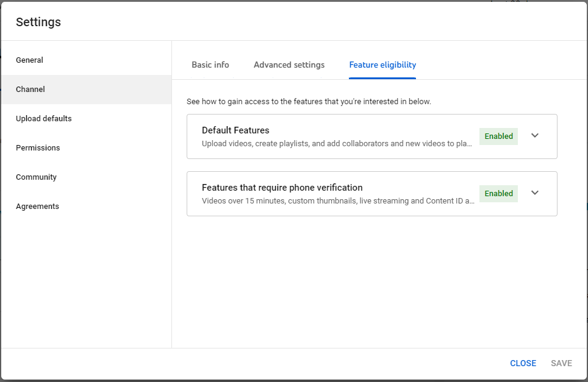
Task: Open General settings in the sidebar
Action: pyautogui.click(x=30, y=60)
